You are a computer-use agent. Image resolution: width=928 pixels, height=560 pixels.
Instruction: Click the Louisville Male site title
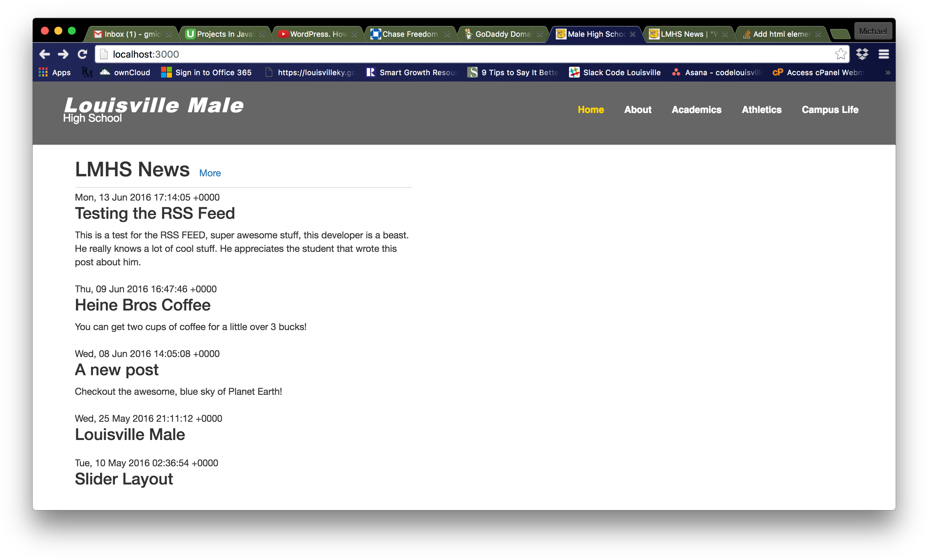(x=154, y=105)
